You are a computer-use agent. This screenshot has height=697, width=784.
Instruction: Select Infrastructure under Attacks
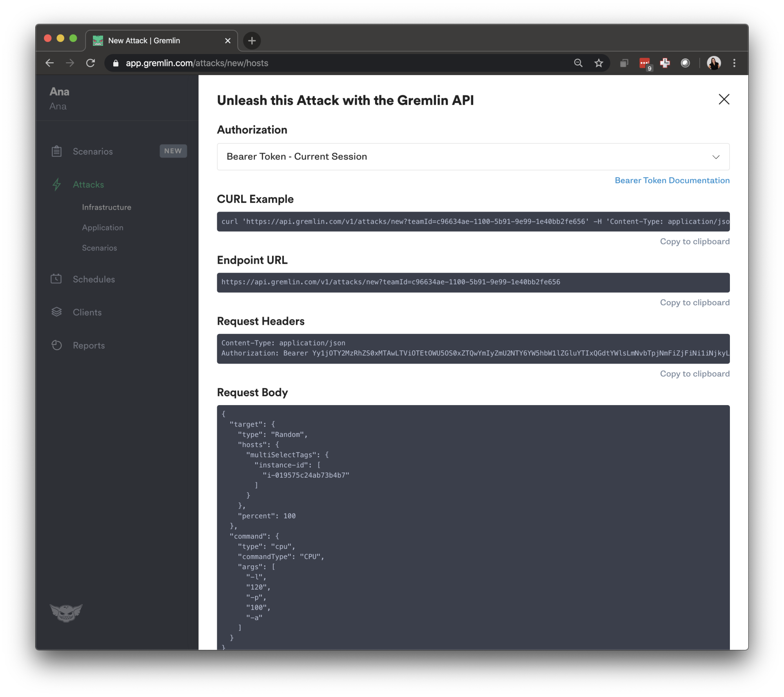pos(106,207)
